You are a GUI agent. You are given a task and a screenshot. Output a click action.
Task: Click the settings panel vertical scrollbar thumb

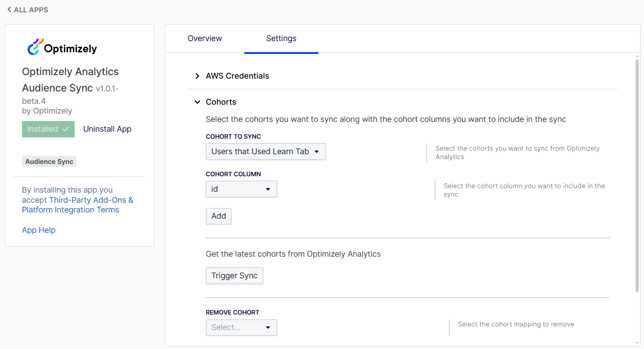point(637,177)
